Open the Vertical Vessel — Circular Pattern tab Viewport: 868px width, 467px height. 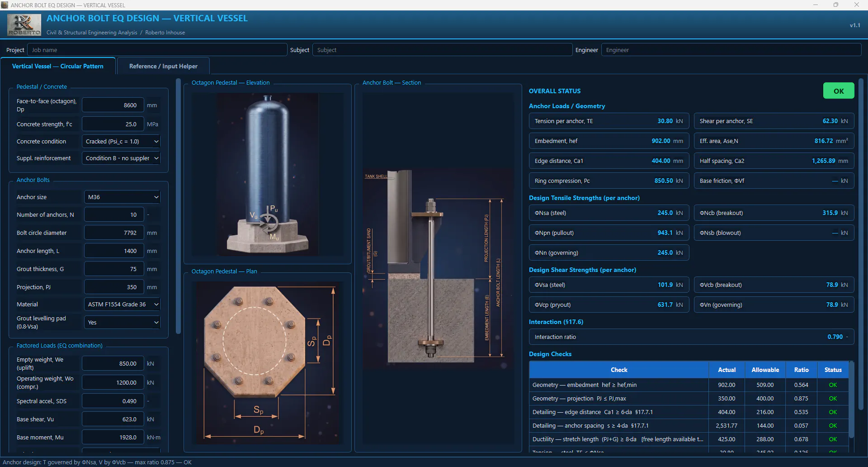58,66
